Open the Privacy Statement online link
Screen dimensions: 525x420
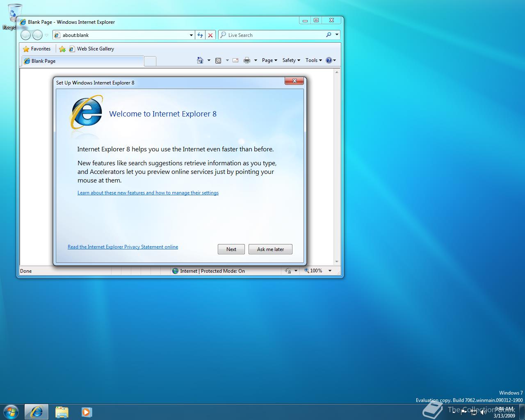123,247
